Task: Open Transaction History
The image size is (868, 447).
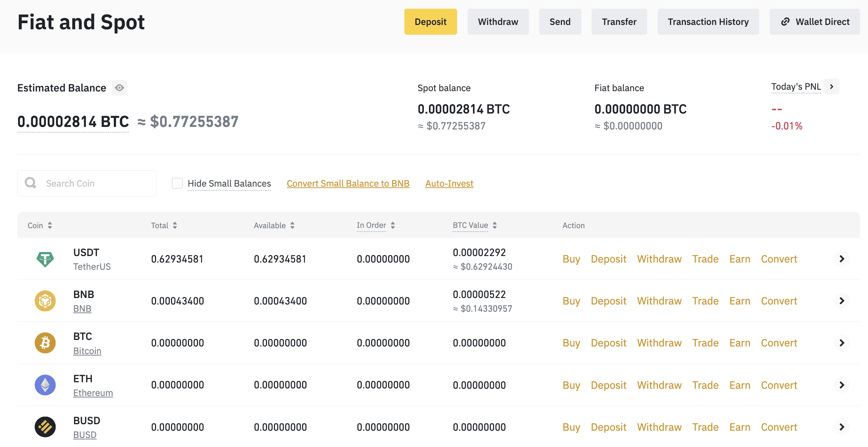Action: click(708, 22)
